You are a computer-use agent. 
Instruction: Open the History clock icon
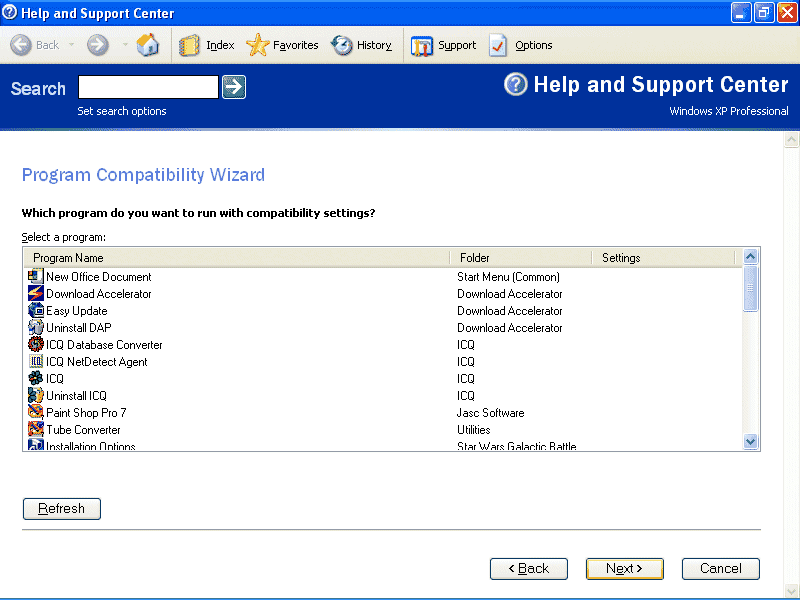tap(343, 45)
